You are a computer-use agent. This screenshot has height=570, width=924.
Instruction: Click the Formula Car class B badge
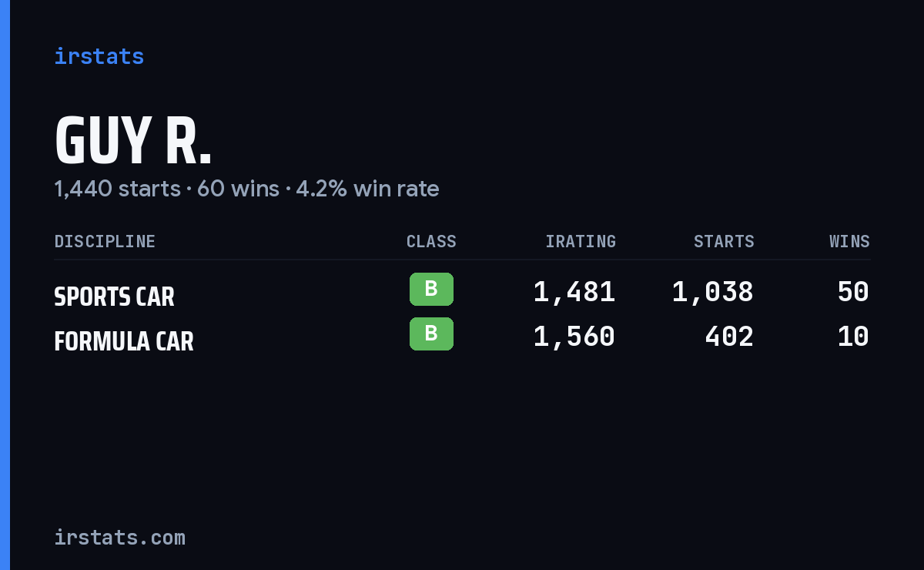431,334
